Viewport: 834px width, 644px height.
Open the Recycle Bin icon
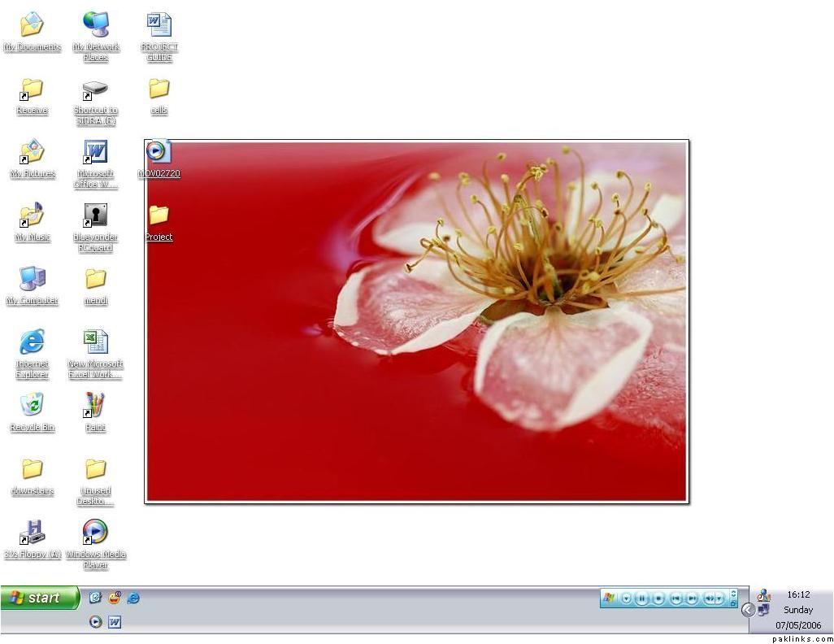(32, 405)
